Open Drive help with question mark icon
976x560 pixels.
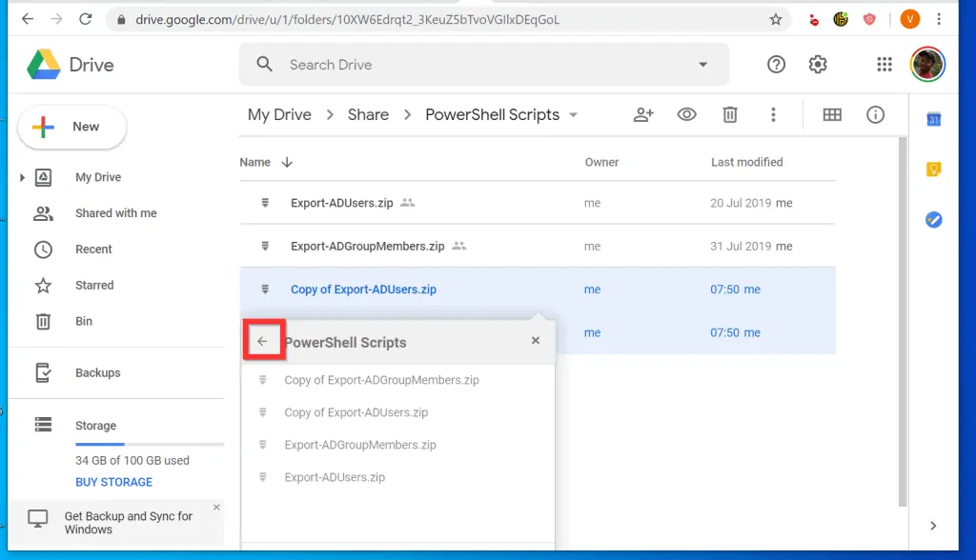pyautogui.click(x=775, y=65)
